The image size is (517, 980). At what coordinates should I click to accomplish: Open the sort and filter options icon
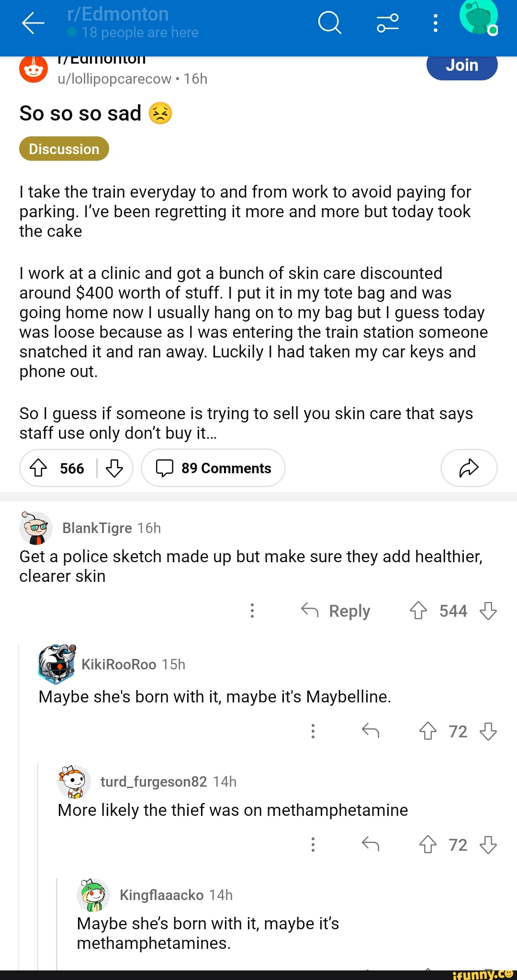tap(387, 23)
